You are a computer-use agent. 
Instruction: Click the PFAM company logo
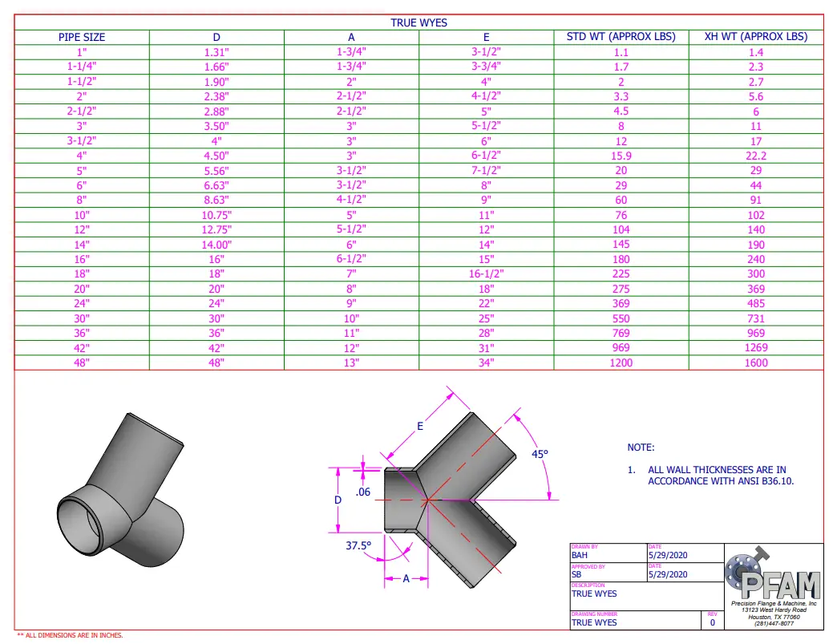[773, 576]
